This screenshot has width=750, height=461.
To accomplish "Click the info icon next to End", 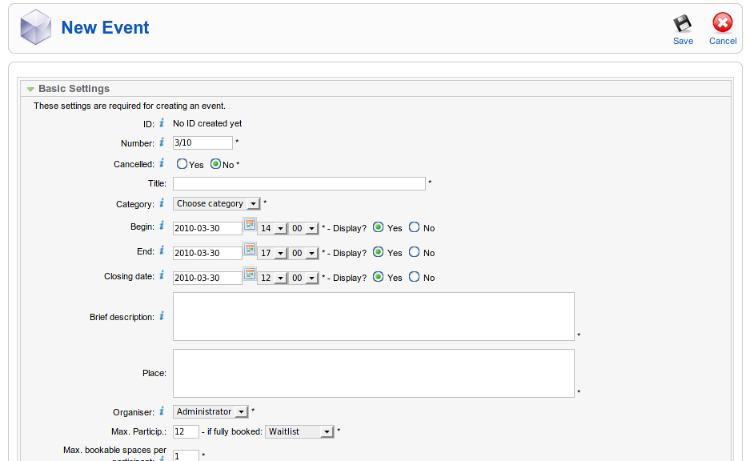I will coord(162,251).
